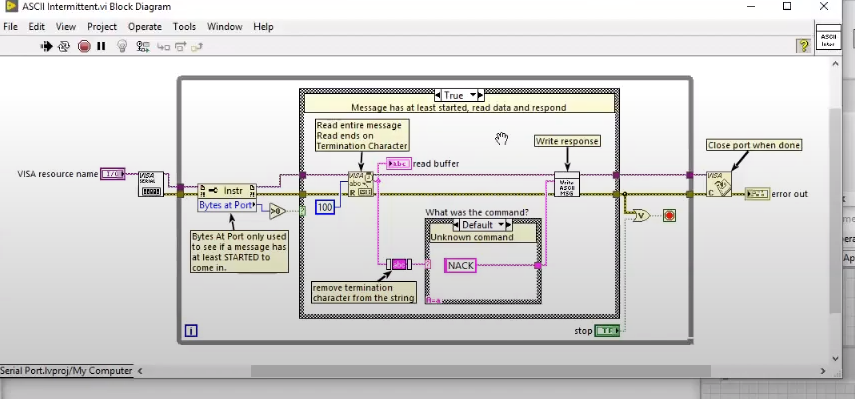Select the Write ASCII MSG subVI
This screenshot has width=855, height=399.
click(567, 184)
